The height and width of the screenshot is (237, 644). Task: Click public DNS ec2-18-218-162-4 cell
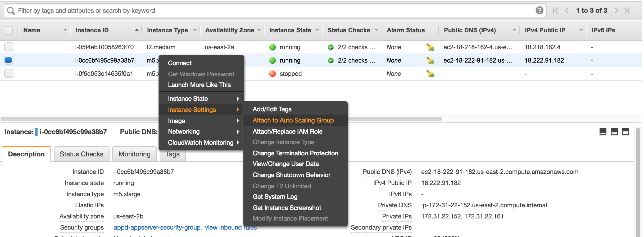pos(478,47)
